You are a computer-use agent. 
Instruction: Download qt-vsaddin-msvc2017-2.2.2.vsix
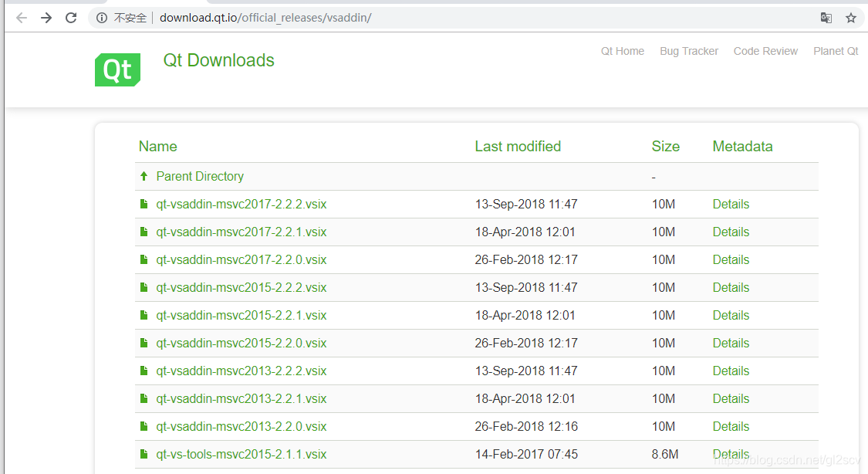241,204
